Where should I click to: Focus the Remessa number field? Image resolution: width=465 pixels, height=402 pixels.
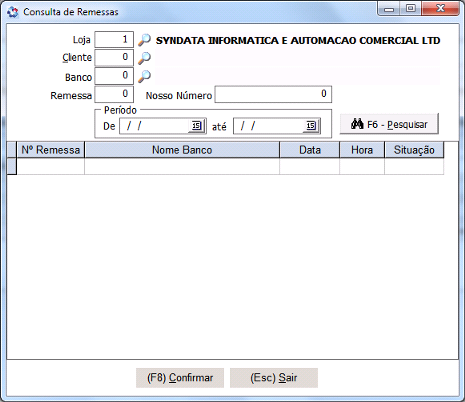coord(114,94)
